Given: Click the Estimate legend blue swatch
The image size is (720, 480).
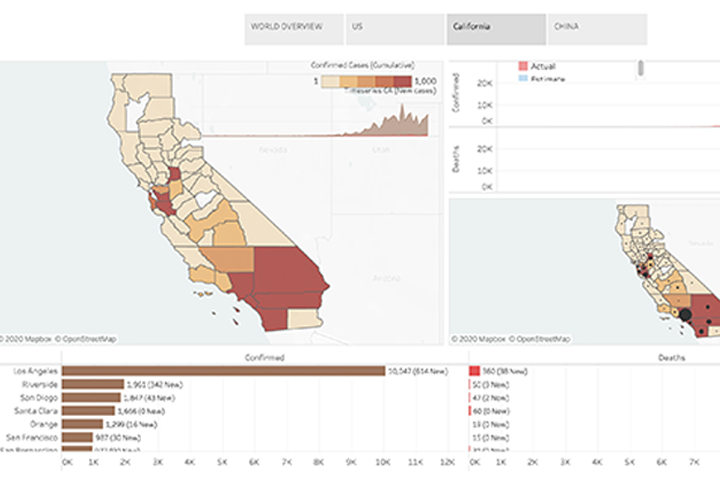Looking at the screenshot, I should pyautogui.click(x=523, y=79).
